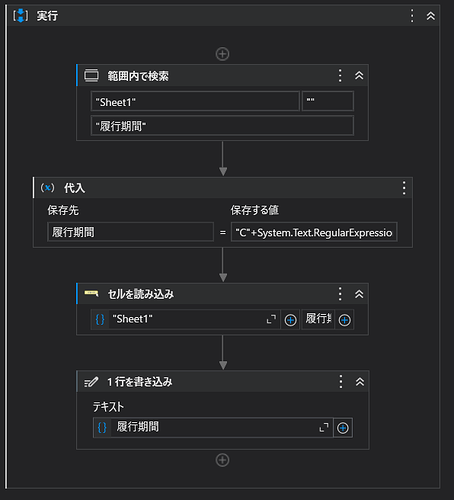Select the セルを読み込み title text

[x=141, y=294]
